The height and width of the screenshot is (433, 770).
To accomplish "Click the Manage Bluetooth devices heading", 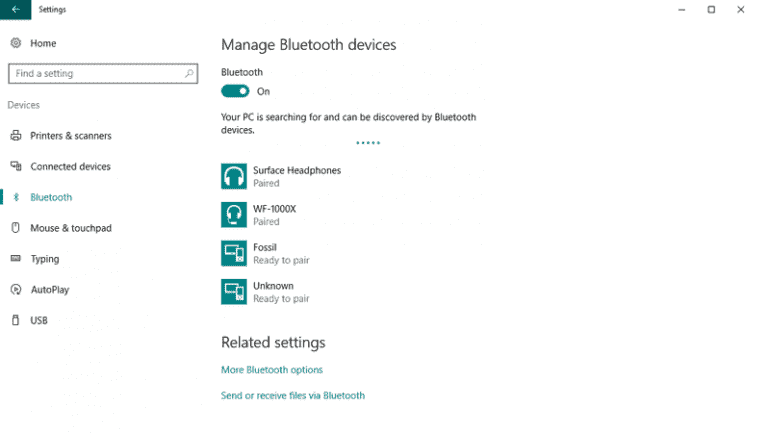I will coord(308,45).
